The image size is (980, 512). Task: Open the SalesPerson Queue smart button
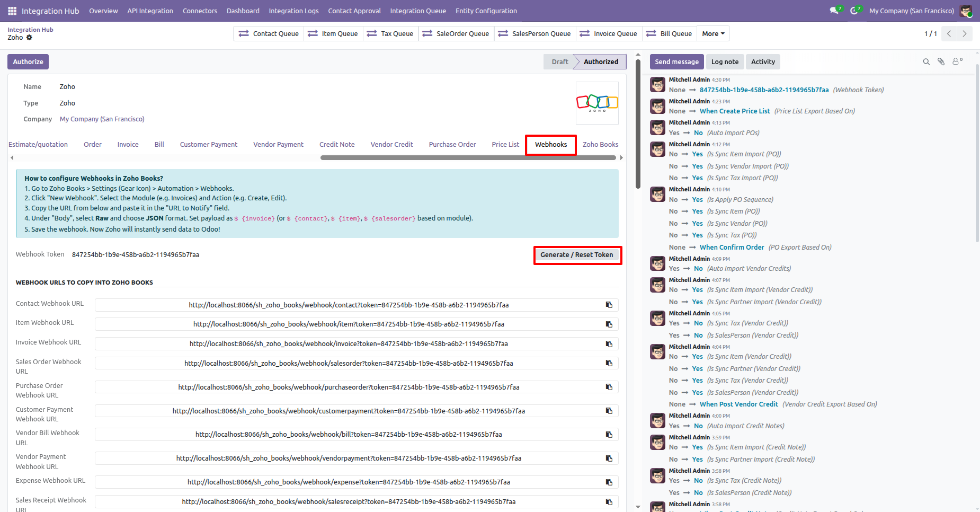(x=534, y=34)
